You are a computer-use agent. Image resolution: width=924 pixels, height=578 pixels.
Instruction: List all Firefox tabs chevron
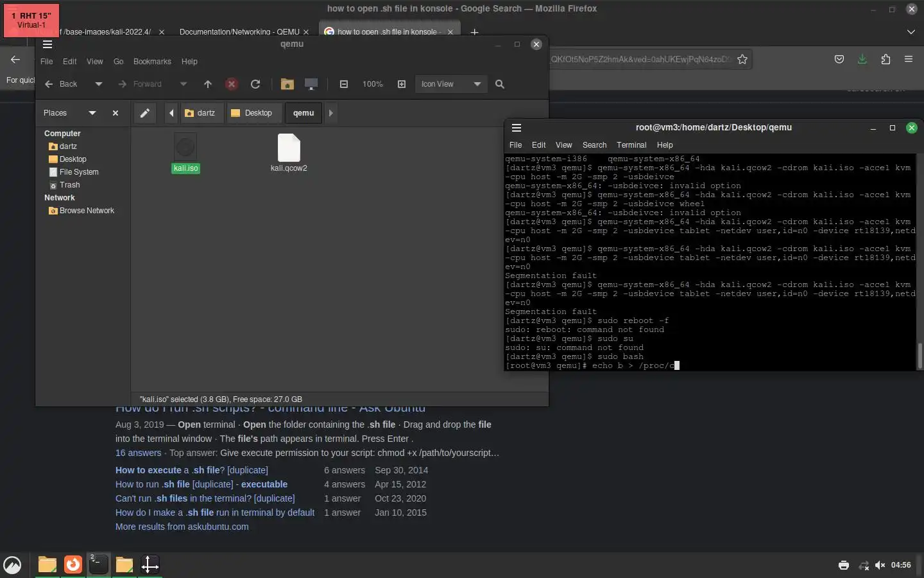click(911, 32)
